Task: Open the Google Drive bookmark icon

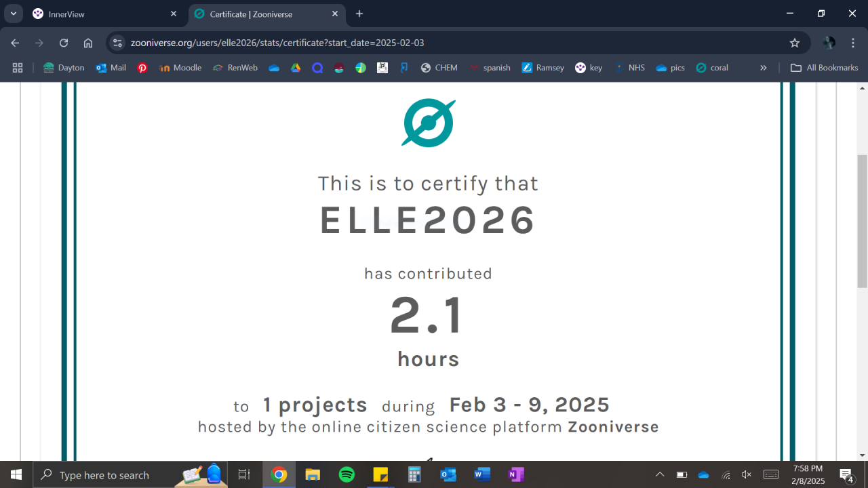Action: [296, 68]
